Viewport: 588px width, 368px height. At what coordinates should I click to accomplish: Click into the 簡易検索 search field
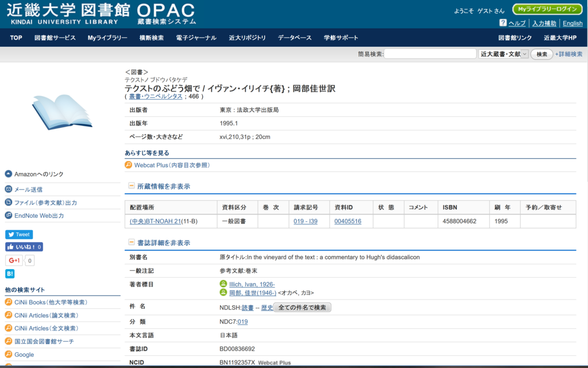click(x=430, y=54)
